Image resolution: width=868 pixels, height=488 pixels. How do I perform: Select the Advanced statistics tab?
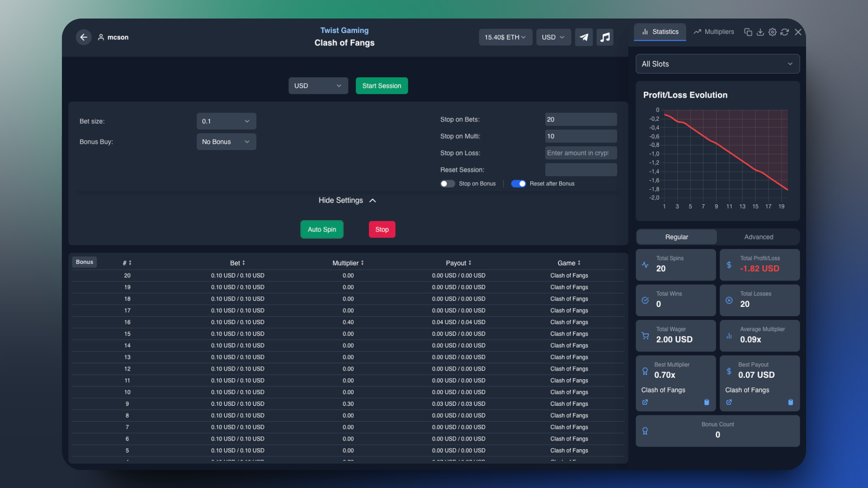tap(759, 237)
